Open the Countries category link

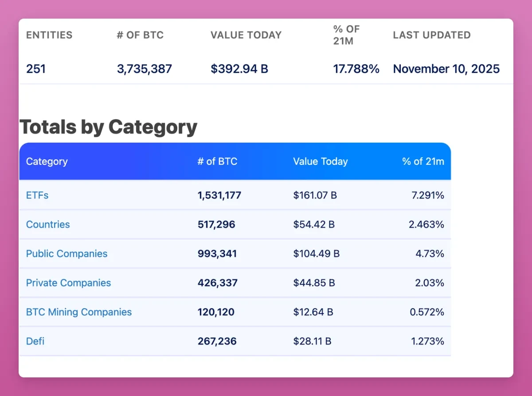click(48, 224)
